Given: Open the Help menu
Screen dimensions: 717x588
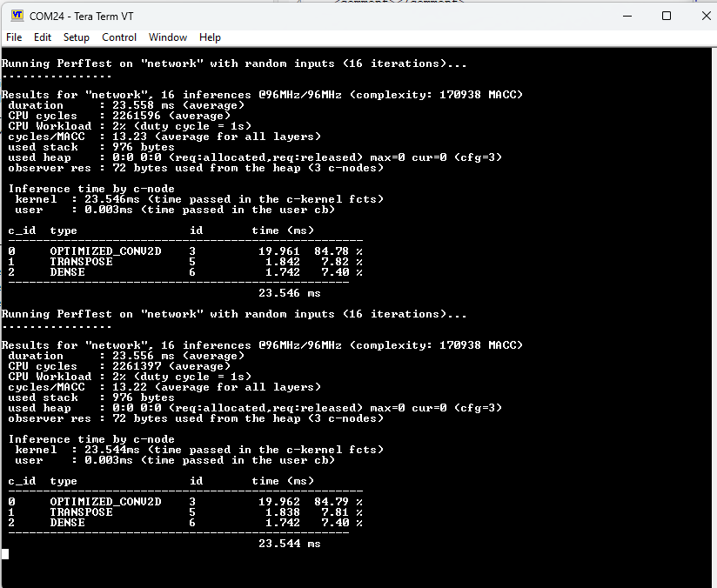Looking at the screenshot, I should point(210,37).
